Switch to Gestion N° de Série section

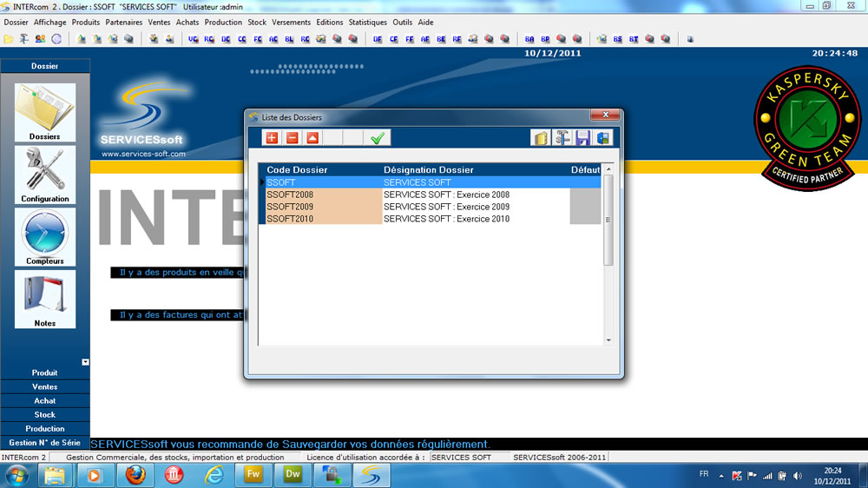coord(45,443)
